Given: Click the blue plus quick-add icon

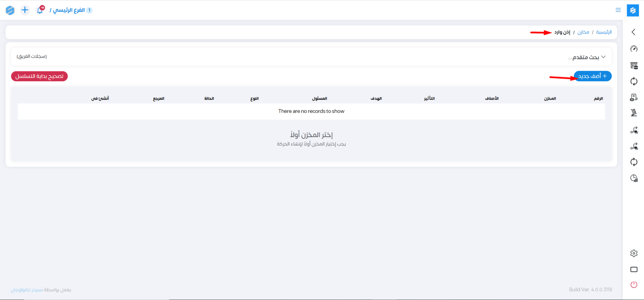Looking at the screenshot, I should [25, 10].
